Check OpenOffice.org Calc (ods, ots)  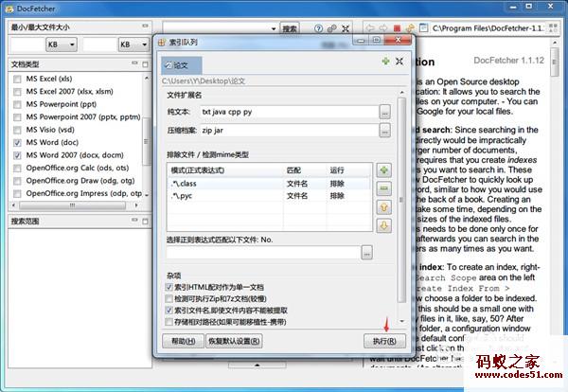17,169
